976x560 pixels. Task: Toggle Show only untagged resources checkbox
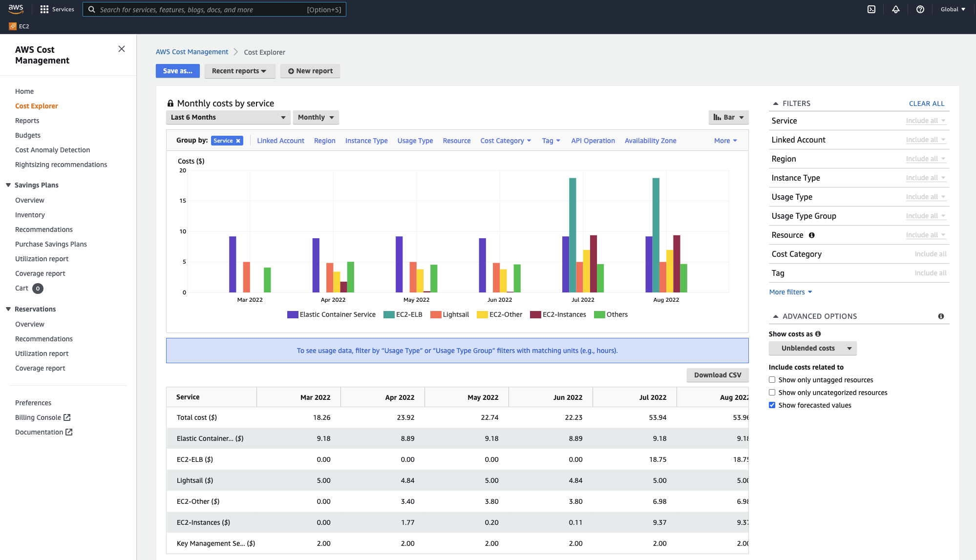tap(772, 380)
